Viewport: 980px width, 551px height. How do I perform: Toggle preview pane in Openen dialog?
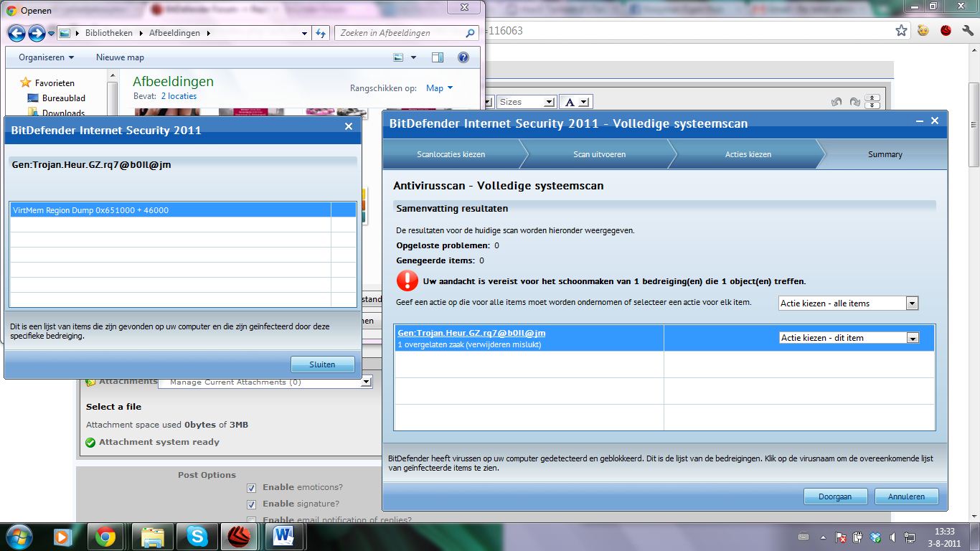438,57
